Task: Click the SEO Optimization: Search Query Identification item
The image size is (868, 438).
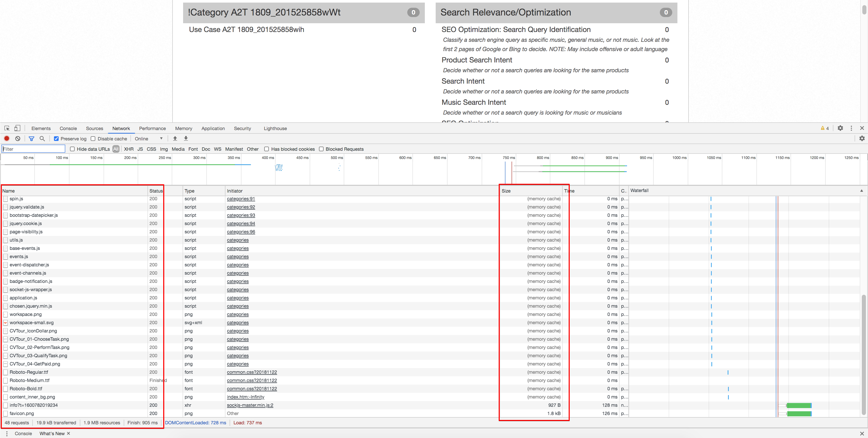Action: pyautogui.click(x=516, y=30)
